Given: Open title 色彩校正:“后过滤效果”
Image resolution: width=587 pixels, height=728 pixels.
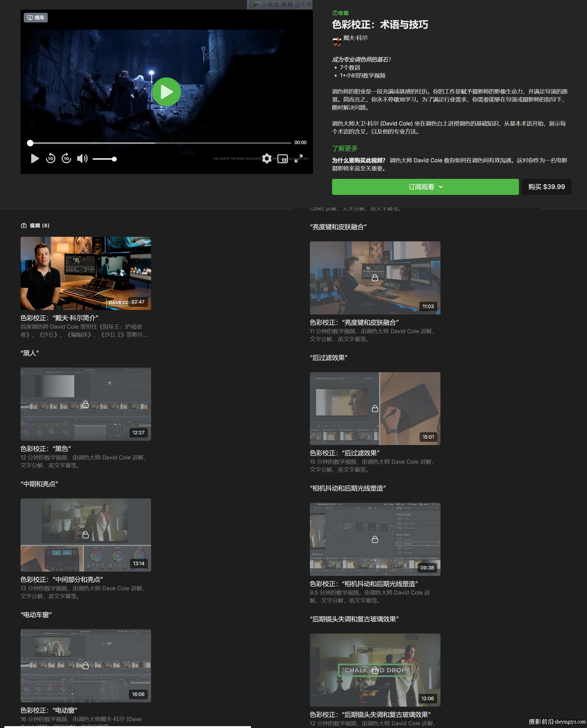Looking at the screenshot, I should 345,453.
